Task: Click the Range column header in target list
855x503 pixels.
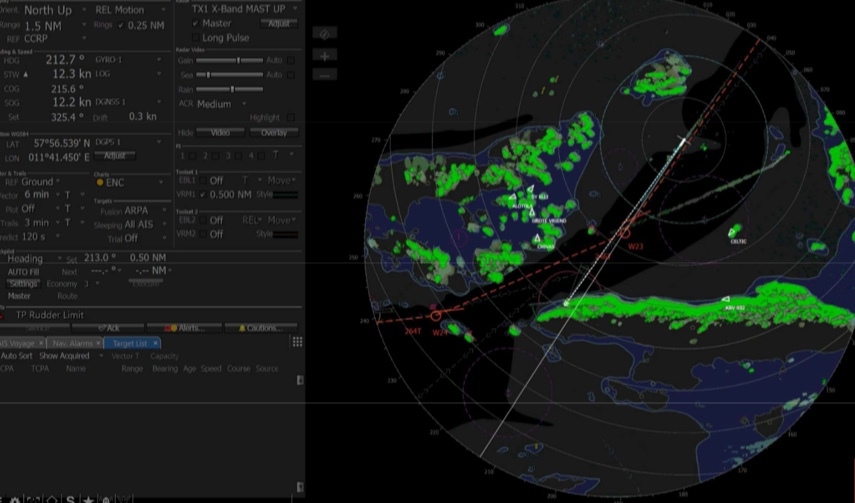Action: click(132, 369)
